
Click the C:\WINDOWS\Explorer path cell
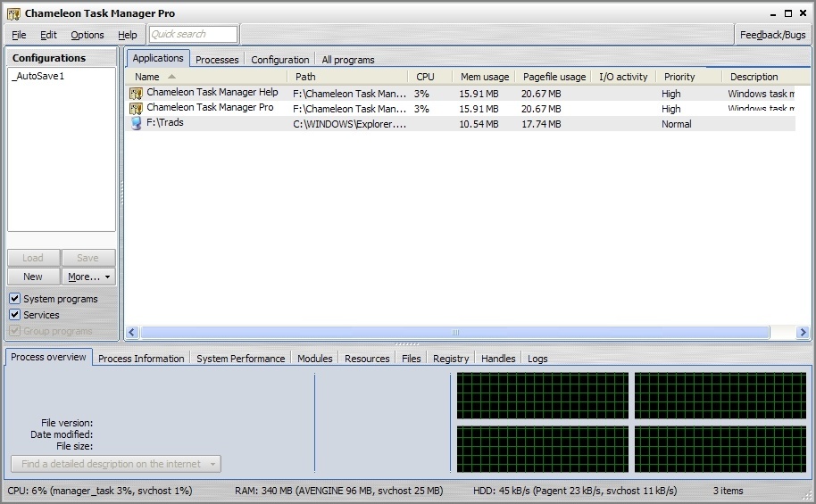coord(349,124)
